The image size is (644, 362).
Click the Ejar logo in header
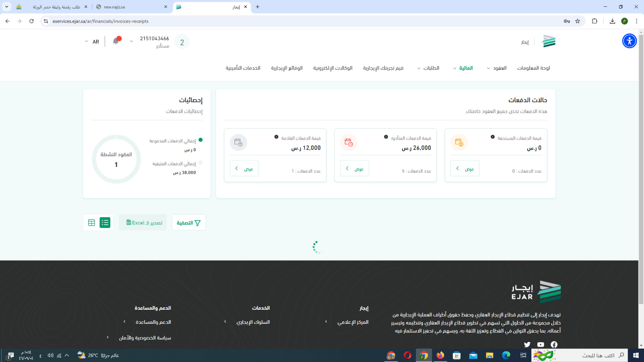coord(548,41)
